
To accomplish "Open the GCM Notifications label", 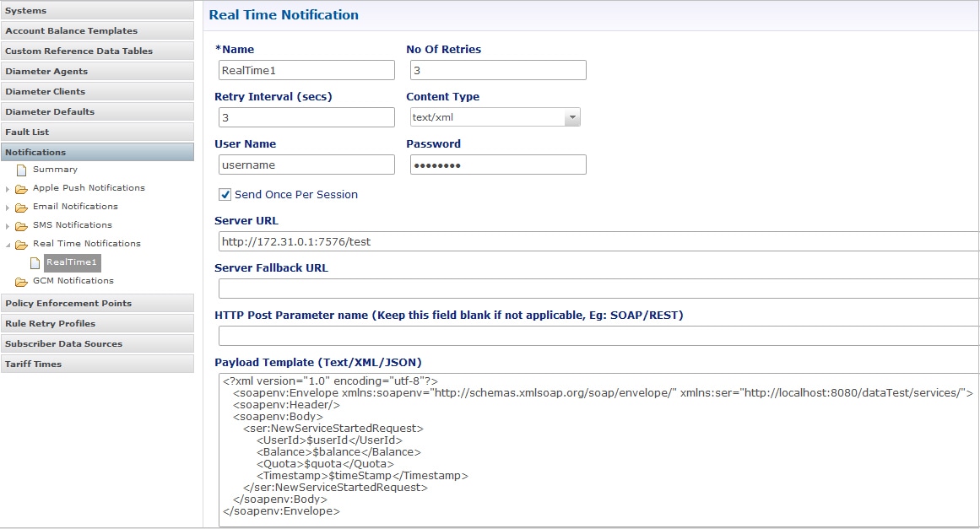I will 73,281.
